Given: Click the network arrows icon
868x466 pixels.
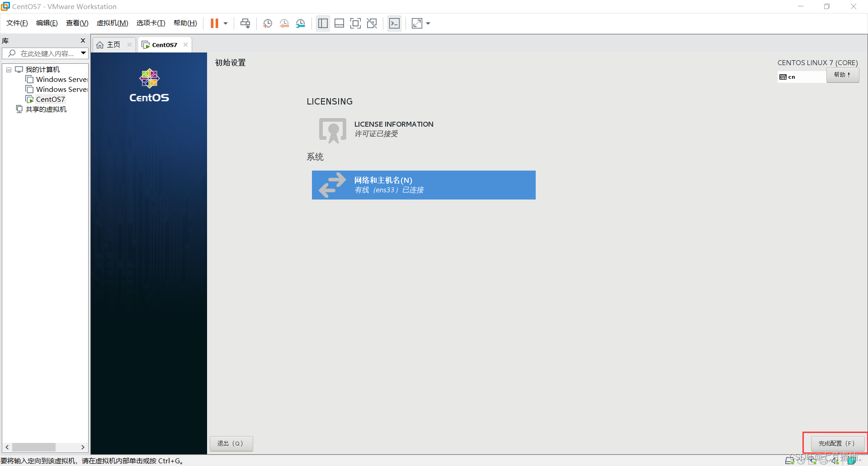Looking at the screenshot, I should tap(332, 185).
